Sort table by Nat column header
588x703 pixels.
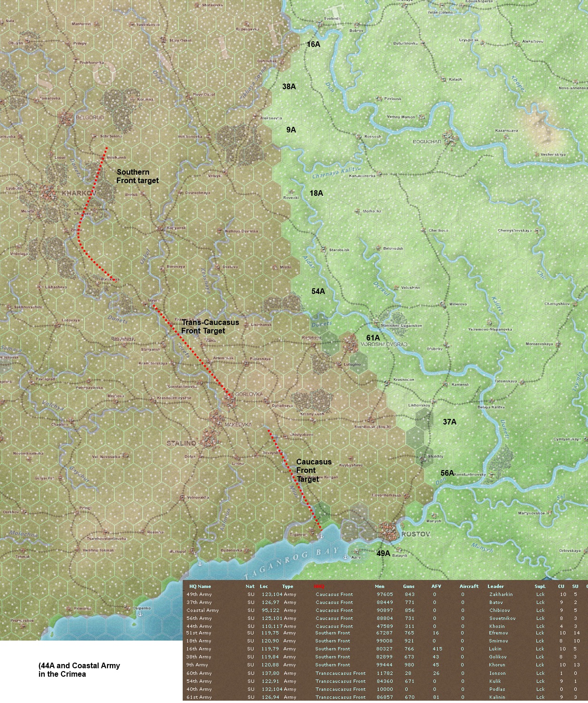pos(250,586)
